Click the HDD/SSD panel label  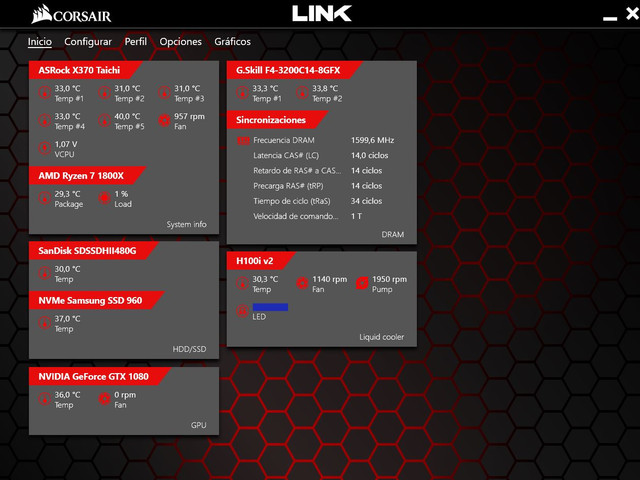tap(189, 349)
